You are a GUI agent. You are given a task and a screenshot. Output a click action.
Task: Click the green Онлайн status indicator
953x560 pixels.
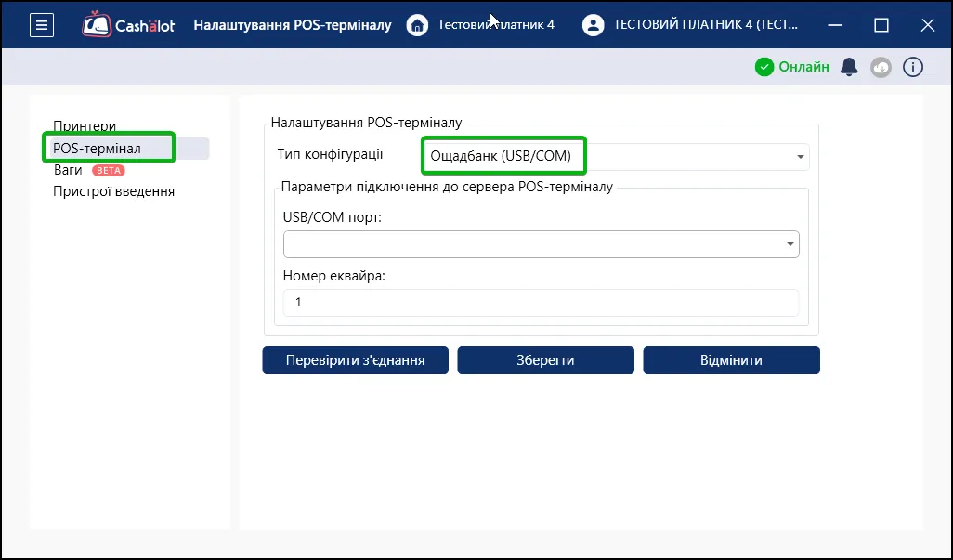pyautogui.click(x=792, y=67)
